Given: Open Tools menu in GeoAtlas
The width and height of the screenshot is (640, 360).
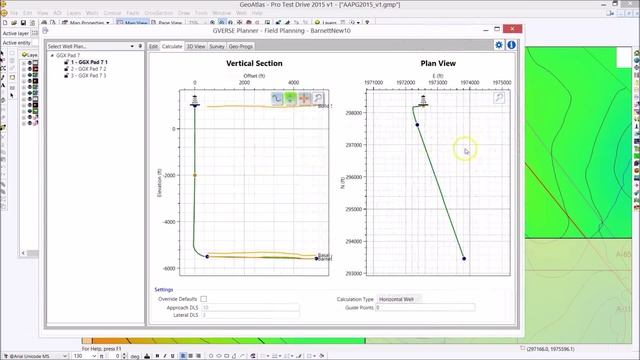Looking at the screenshot, I should click(201, 13).
